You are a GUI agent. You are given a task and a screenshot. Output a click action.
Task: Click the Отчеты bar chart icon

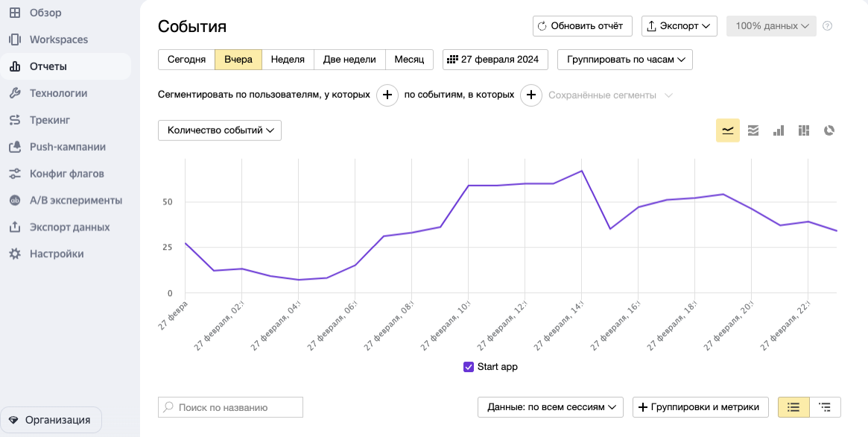pyautogui.click(x=15, y=66)
